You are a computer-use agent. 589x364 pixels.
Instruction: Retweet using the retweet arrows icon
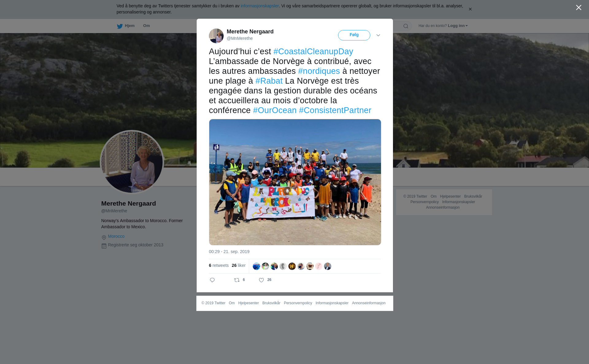237,280
